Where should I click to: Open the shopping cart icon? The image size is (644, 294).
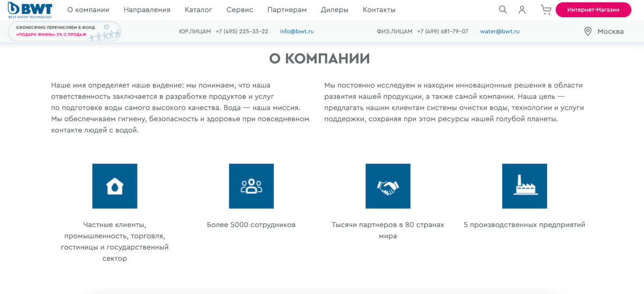tap(546, 10)
